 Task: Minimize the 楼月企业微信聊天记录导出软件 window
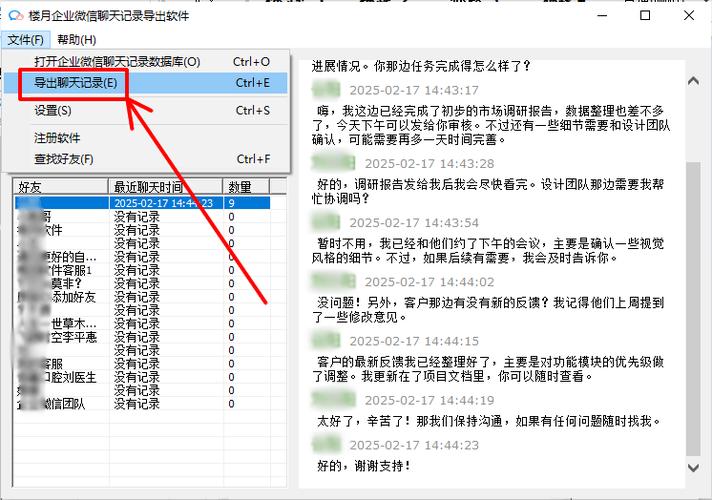[x=602, y=15]
